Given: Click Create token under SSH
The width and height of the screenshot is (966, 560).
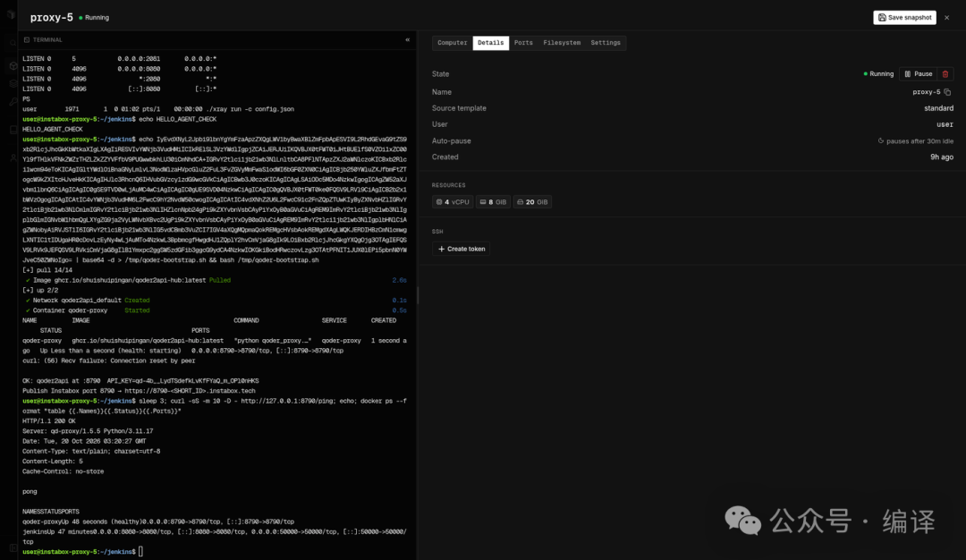Looking at the screenshot, I should (462, 249).
